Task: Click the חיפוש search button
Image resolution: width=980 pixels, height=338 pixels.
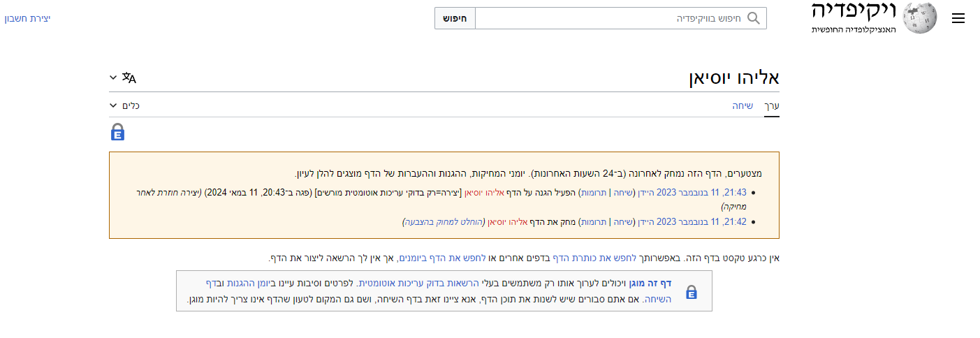Action: (x=455, y=18)
